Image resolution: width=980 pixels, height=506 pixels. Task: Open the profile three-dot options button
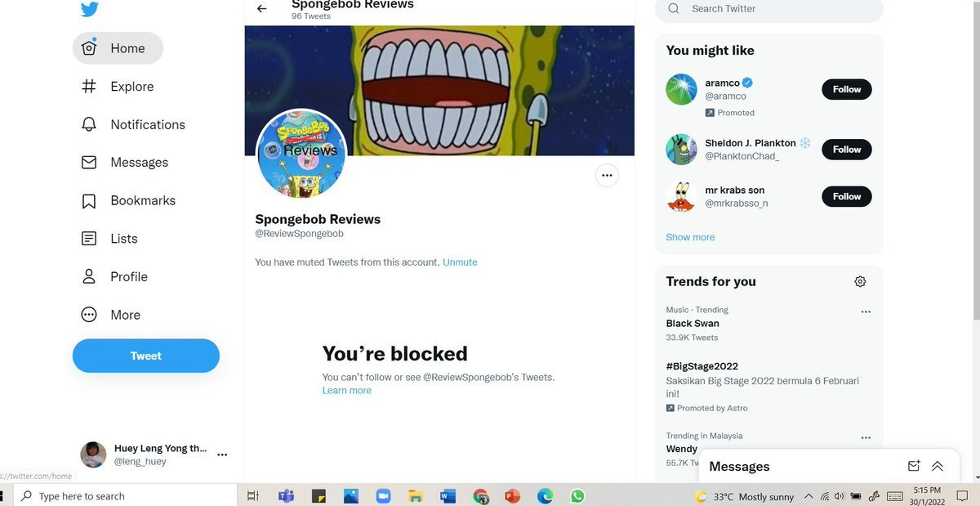(607, 175)
